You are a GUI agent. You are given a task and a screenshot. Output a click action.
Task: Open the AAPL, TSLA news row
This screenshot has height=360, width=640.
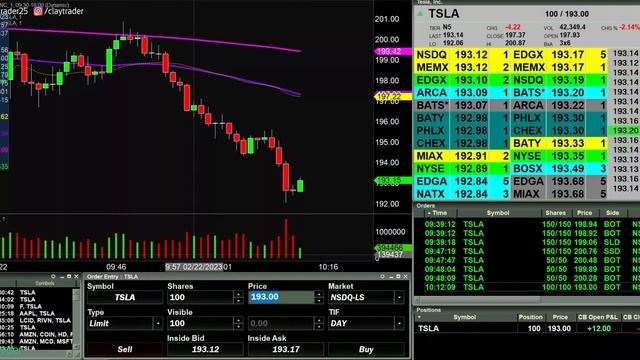pyautogui.click(x=38, y=313)
